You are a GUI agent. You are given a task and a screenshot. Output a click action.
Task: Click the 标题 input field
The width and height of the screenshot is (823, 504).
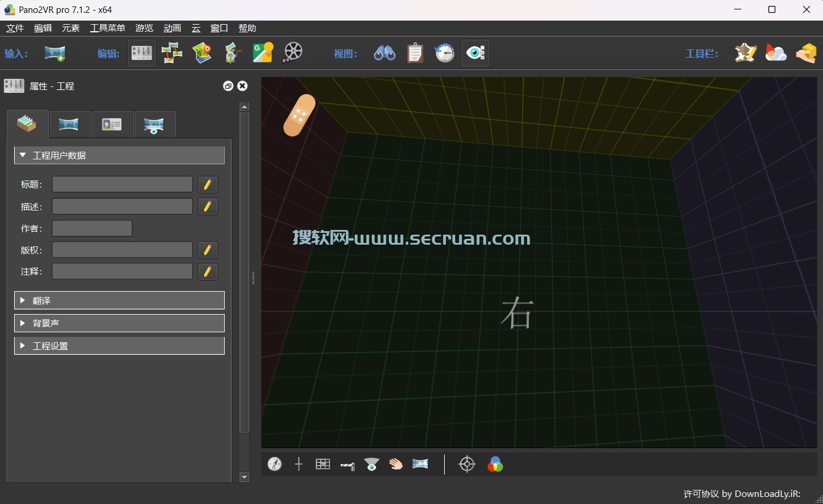point(122,184)
